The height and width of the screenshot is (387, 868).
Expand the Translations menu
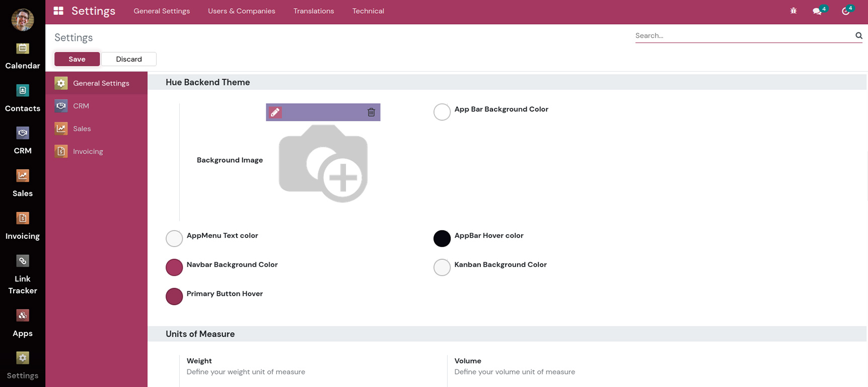314,11
